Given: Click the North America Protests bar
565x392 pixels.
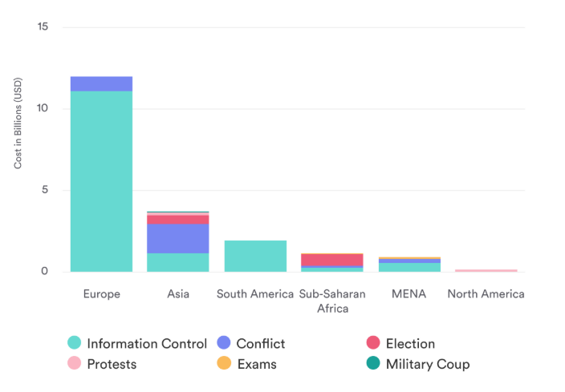Looking at the screenshot, I should (x=486, y=271).
